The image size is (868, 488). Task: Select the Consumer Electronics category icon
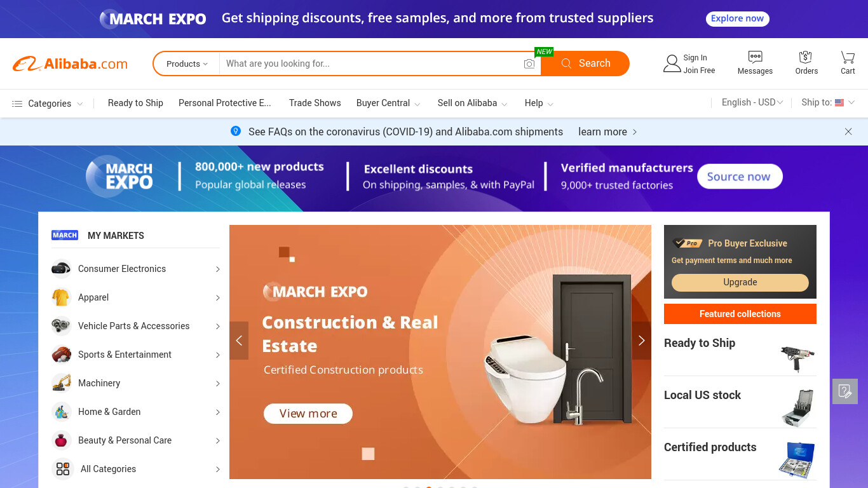point(62,269)
